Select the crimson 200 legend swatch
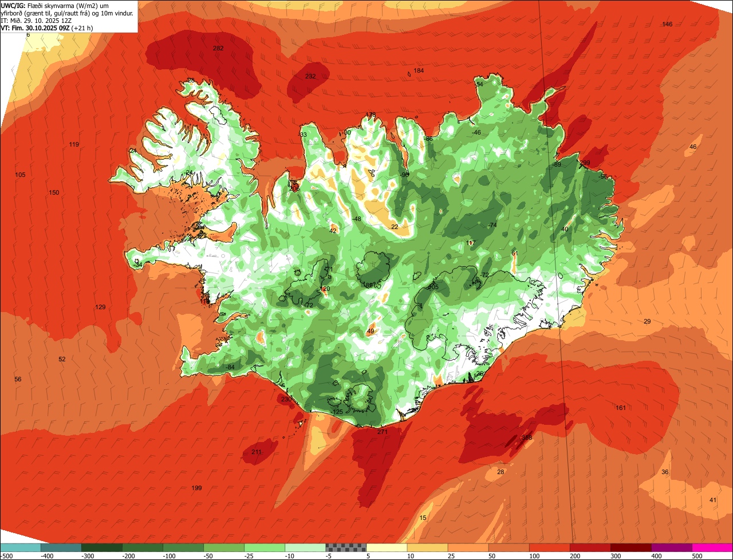The height and width of the screenshot is (560, 733). point(590,547)
